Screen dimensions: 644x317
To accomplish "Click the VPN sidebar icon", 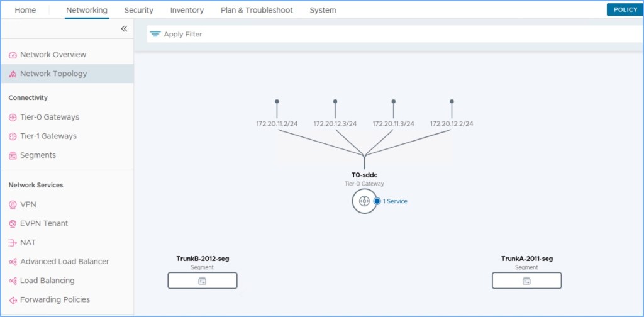I will [13, 205].
